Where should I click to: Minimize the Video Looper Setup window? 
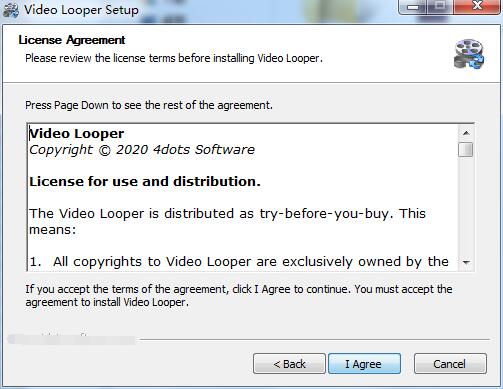click(413, 7)
